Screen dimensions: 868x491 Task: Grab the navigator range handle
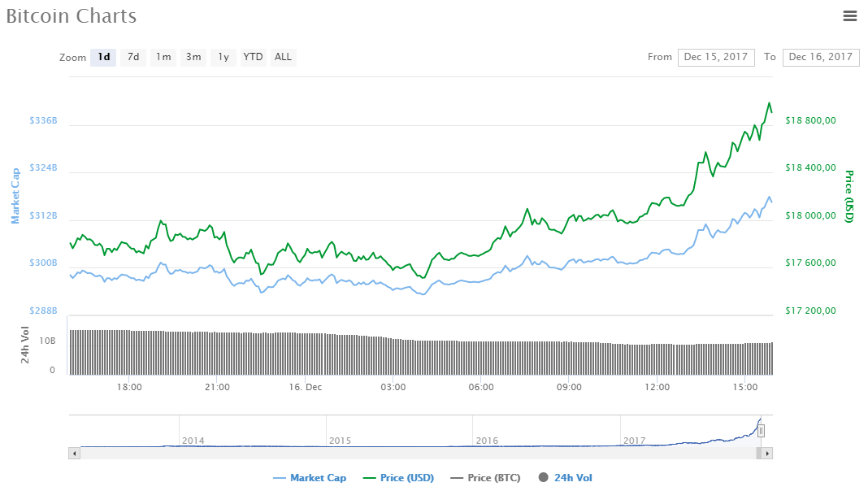[761, 431]
